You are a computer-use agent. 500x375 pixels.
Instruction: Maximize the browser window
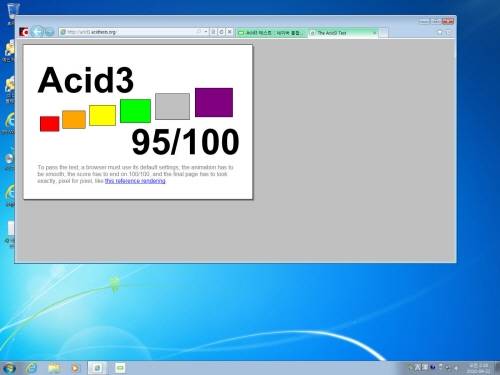[x=436, y=21]
